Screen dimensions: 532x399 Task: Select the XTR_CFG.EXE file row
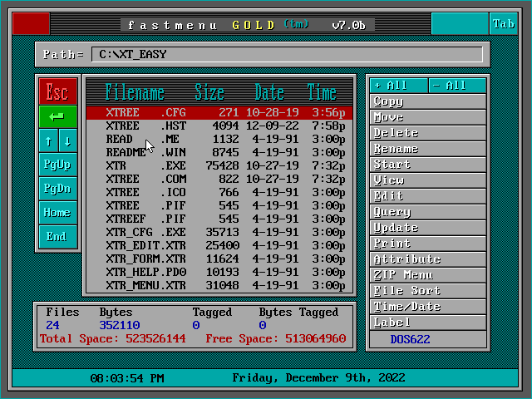coord(219,232)
